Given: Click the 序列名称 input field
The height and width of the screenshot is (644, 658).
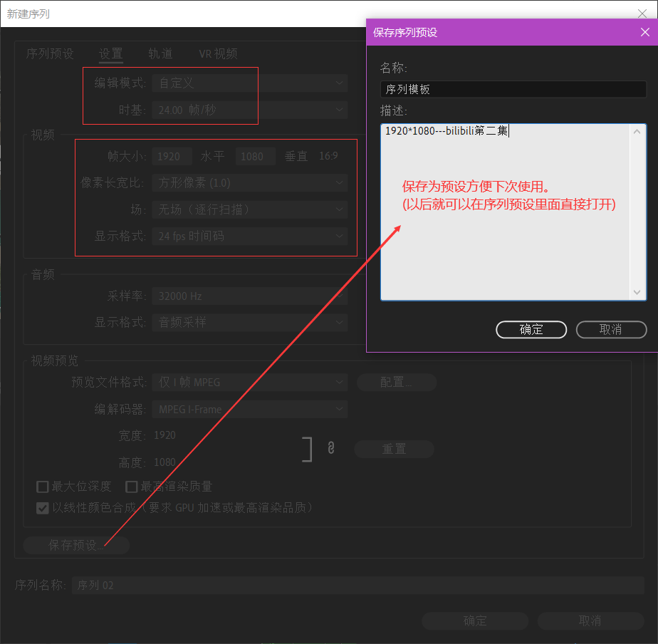Looking at the screenshot, I should coord(358,585).
